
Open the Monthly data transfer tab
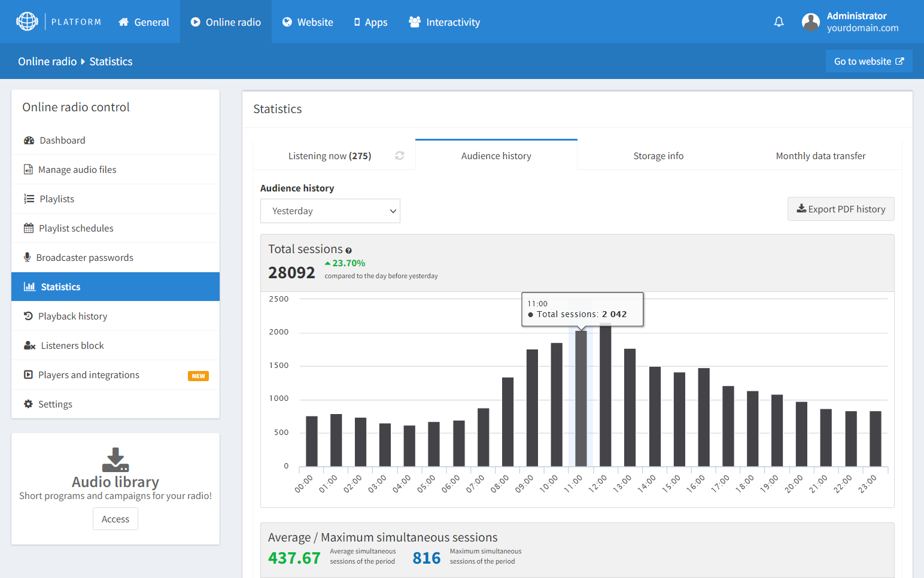820,155
